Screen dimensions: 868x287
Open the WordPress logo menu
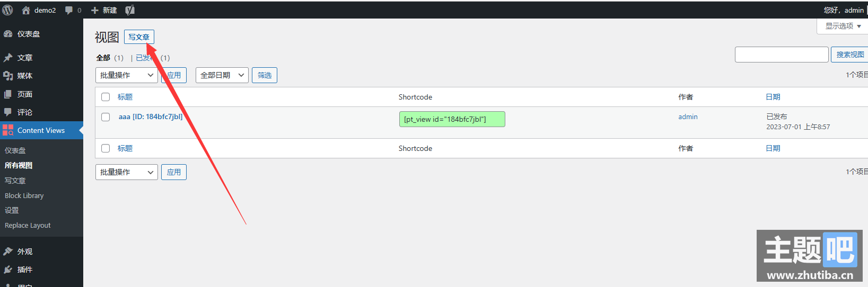[7, 10]
